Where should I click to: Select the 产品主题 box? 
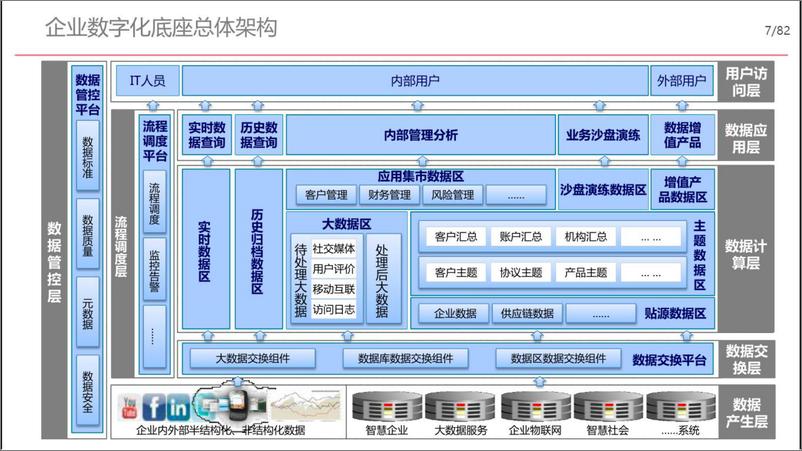coord(586,273)
